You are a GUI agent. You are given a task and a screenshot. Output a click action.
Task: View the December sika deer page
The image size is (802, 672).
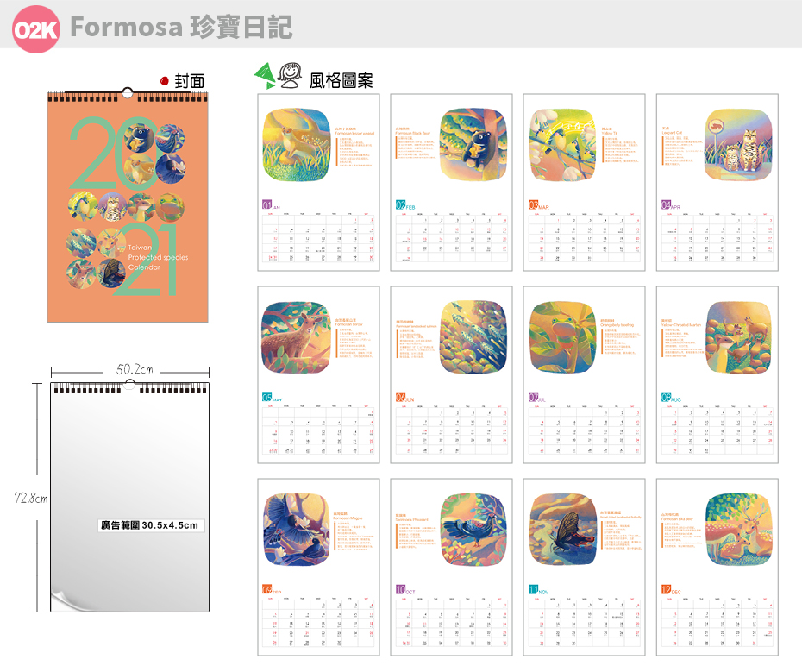(x=717, y=567)
